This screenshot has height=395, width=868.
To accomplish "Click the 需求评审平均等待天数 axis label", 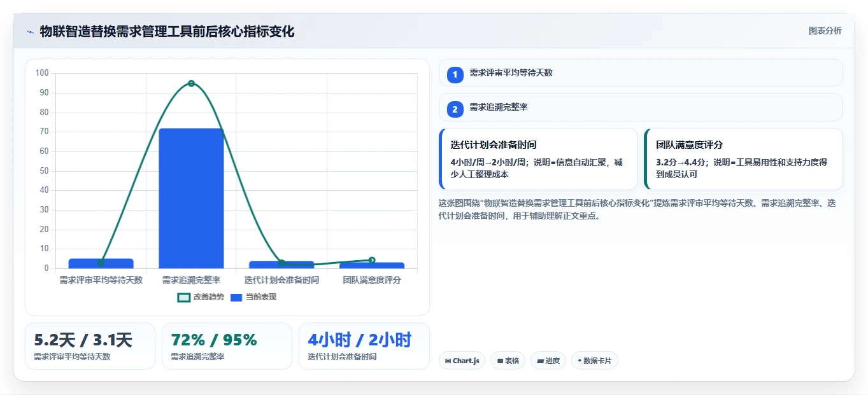I will tap(101, 280).
